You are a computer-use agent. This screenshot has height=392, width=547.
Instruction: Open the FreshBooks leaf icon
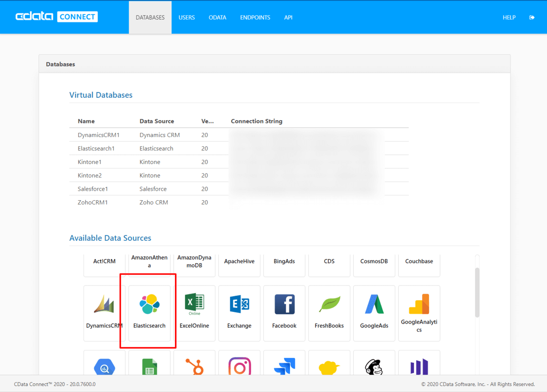point(329,304)
